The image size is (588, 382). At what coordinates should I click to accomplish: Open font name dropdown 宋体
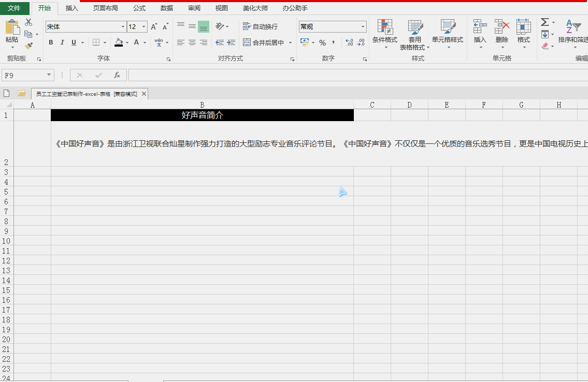[123, 26]
